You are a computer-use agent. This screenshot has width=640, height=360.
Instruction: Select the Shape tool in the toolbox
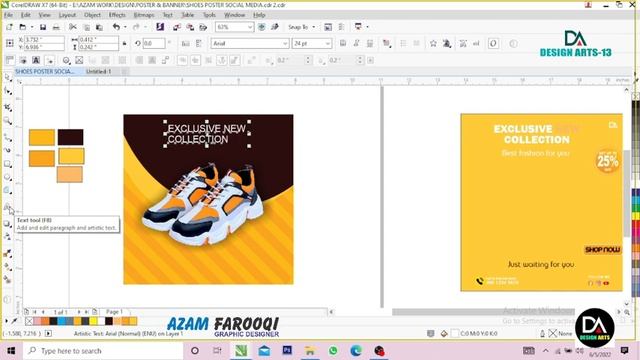pos(8,91)
